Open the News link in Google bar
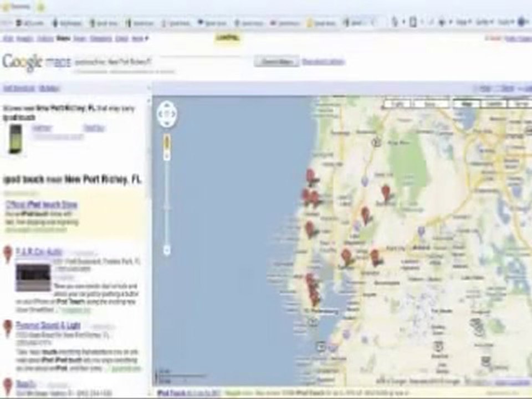This screenshot has height=399, width=532. point(80,39)
